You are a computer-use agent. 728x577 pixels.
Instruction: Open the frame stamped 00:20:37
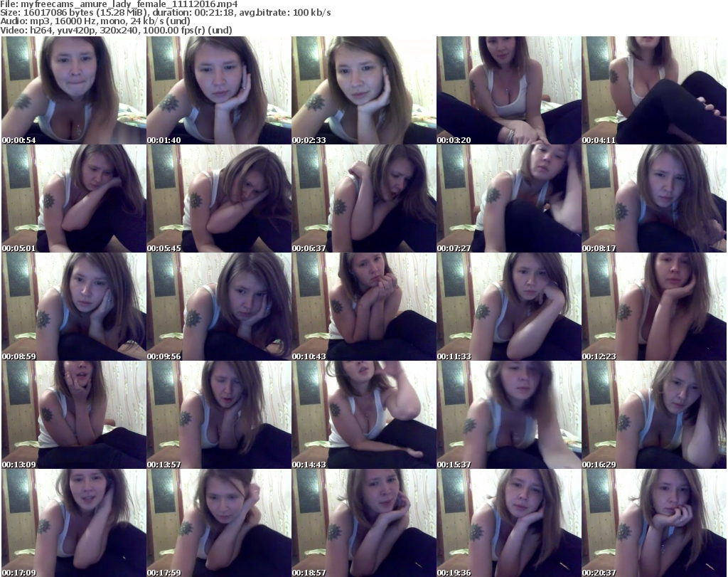click(654, 523)
